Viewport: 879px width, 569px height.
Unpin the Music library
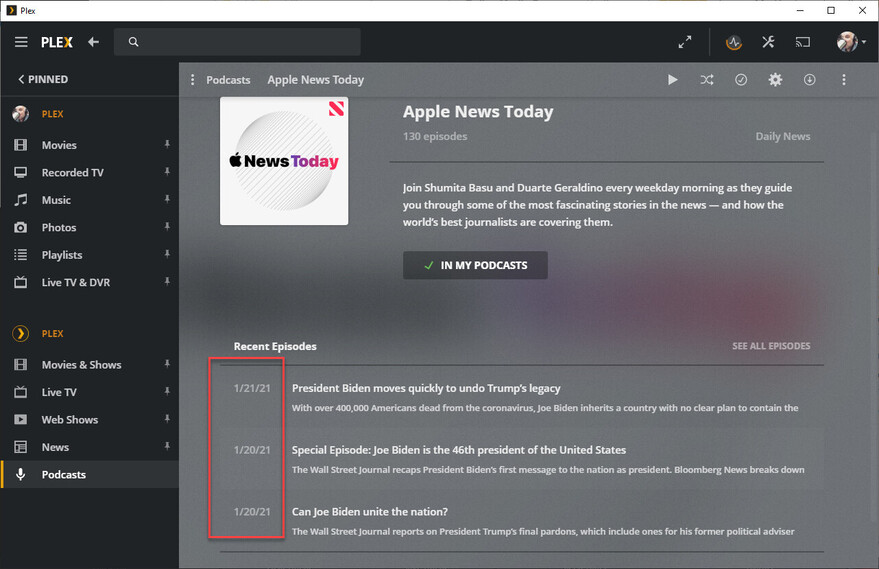(x=167, y=200)
